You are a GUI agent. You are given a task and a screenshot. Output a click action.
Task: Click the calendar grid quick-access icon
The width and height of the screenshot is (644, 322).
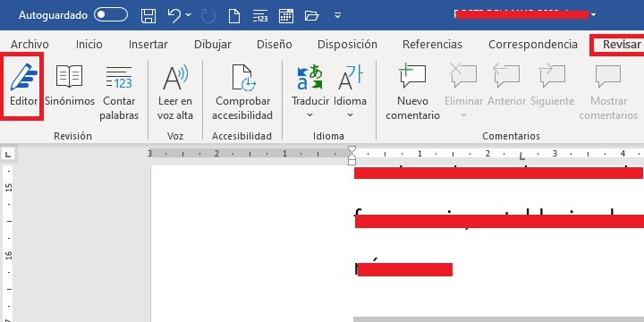click(286, 15)
